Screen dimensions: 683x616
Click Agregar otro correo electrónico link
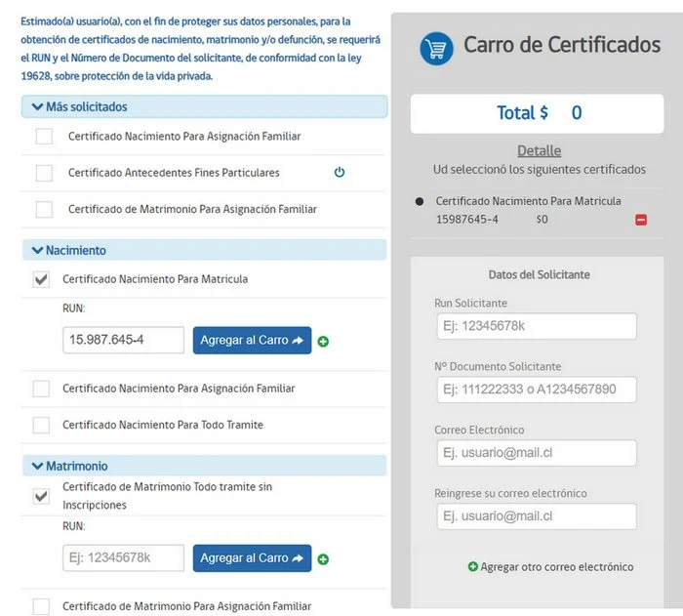click(x=556, y=566)
